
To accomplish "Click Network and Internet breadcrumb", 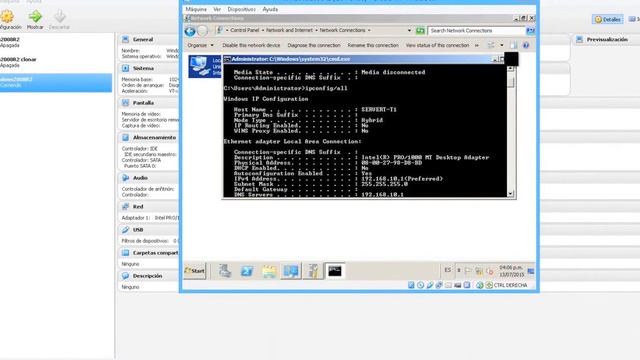I will click(x=289, y=30).
